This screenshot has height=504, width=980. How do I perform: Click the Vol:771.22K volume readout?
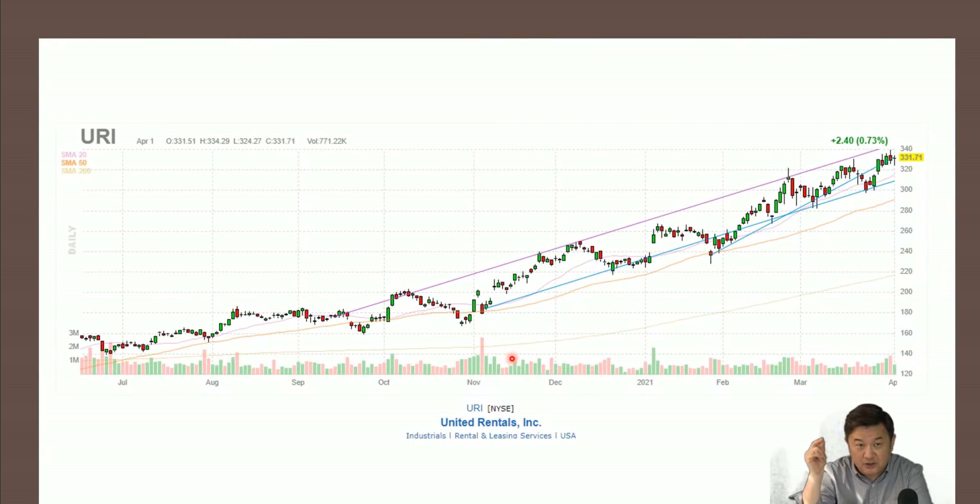coord(326,141)
